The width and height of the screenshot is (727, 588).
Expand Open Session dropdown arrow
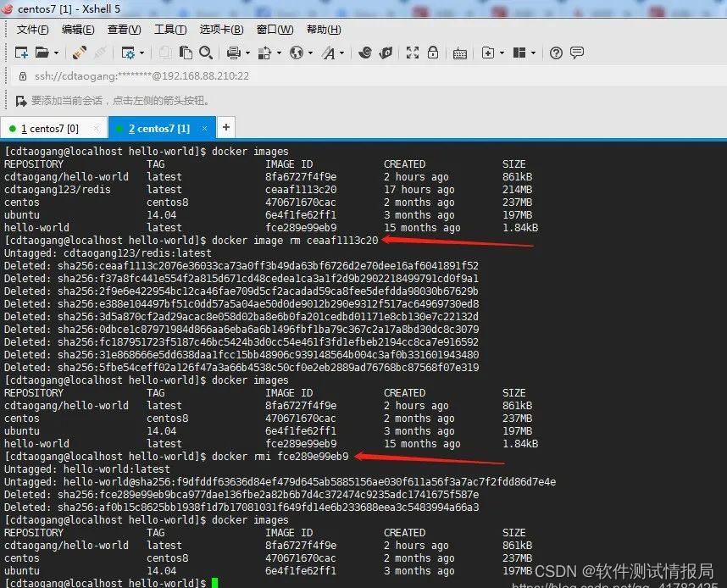[56, 53]
